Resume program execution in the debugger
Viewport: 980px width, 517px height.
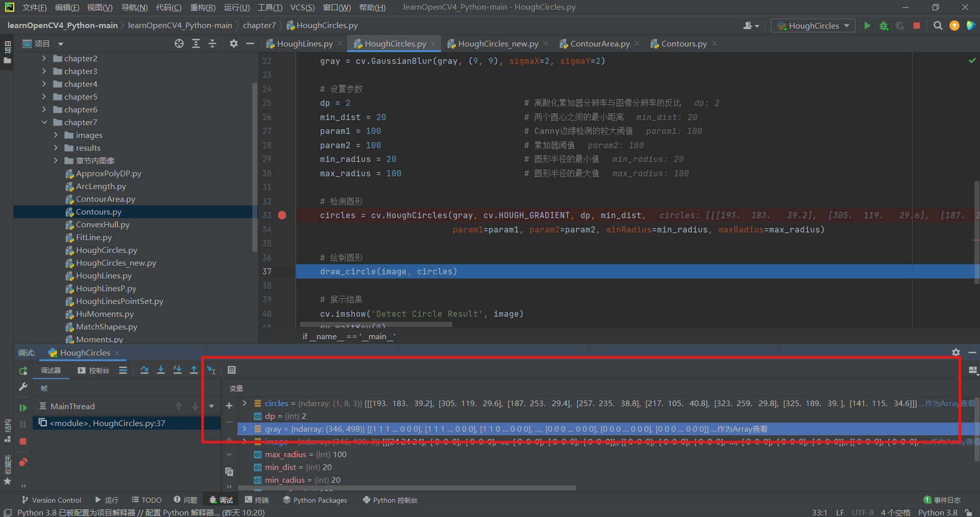pyautogui.click(x=23, y=407)
